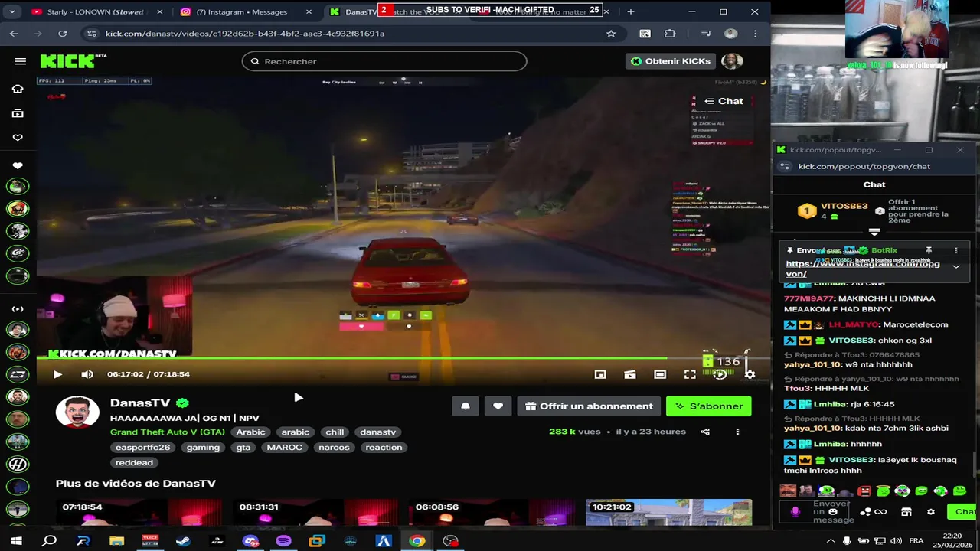The image size is (980, 551).
Task: Unpin the BotRix message with pin icon
Action: pyautogui.click(x=929, y=250)
